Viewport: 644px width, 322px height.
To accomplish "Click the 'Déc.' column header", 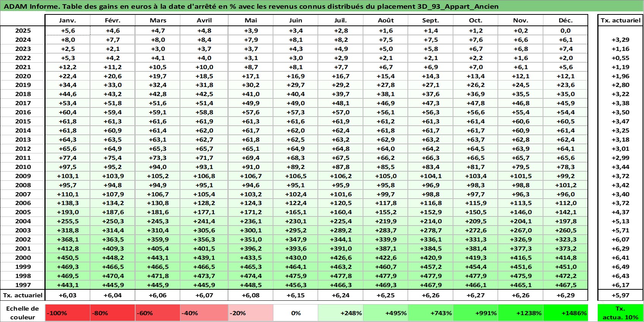I will pos(565,21).
